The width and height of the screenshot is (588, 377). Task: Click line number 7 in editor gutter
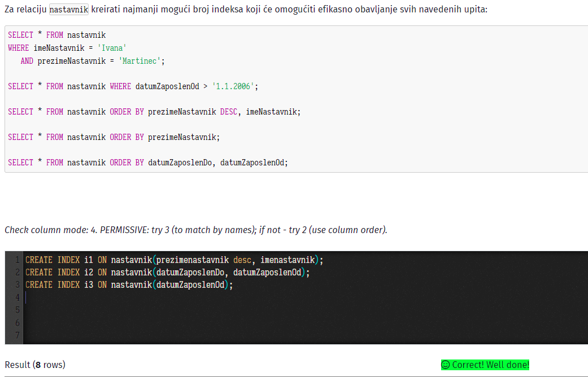click(x=18, y=335)
